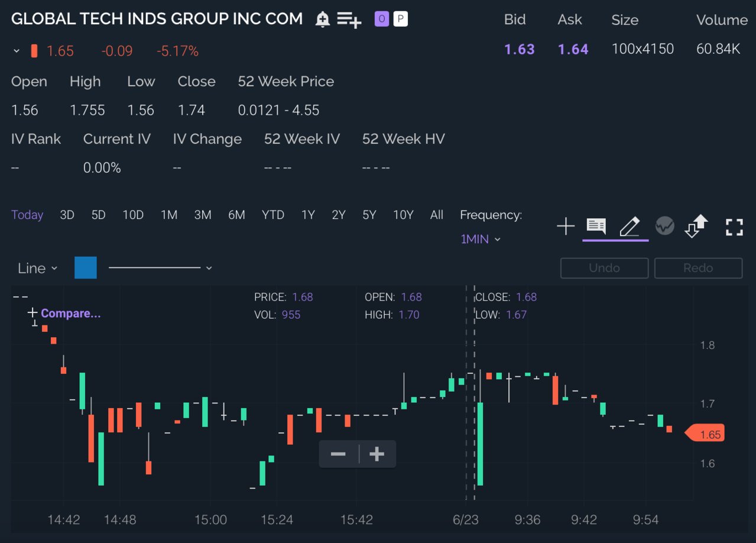Image resolution: width=756 pixels, height=543 pixels.
Task: Click the 14:42 time axis label
Action: 64,520
